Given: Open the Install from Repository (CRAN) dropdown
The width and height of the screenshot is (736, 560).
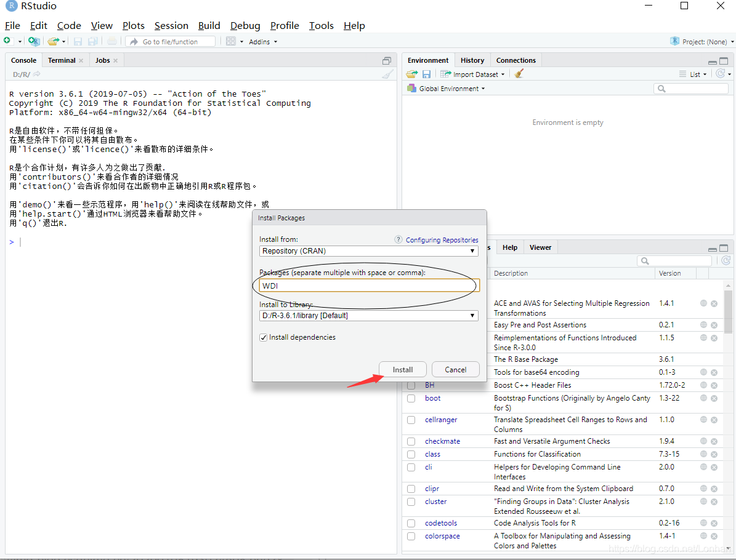Looking at the screenshot, I should 368,251.
